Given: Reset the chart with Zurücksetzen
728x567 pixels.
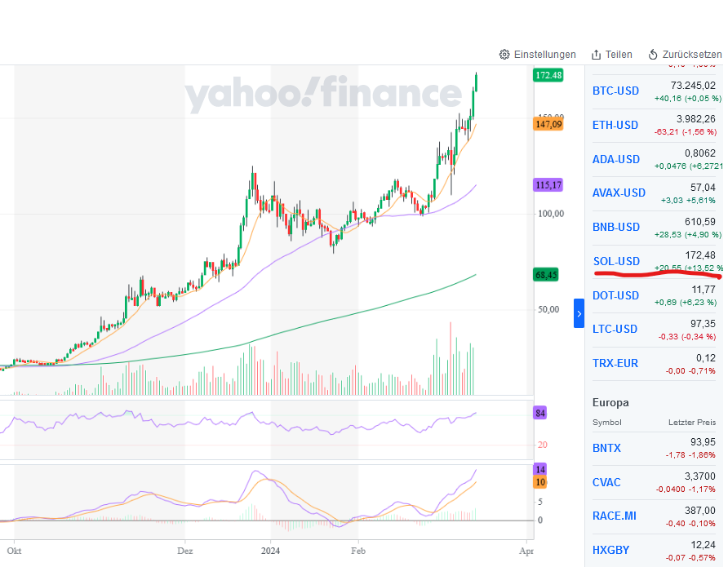Looking at the screenshot, I should (x=692, y=55).
